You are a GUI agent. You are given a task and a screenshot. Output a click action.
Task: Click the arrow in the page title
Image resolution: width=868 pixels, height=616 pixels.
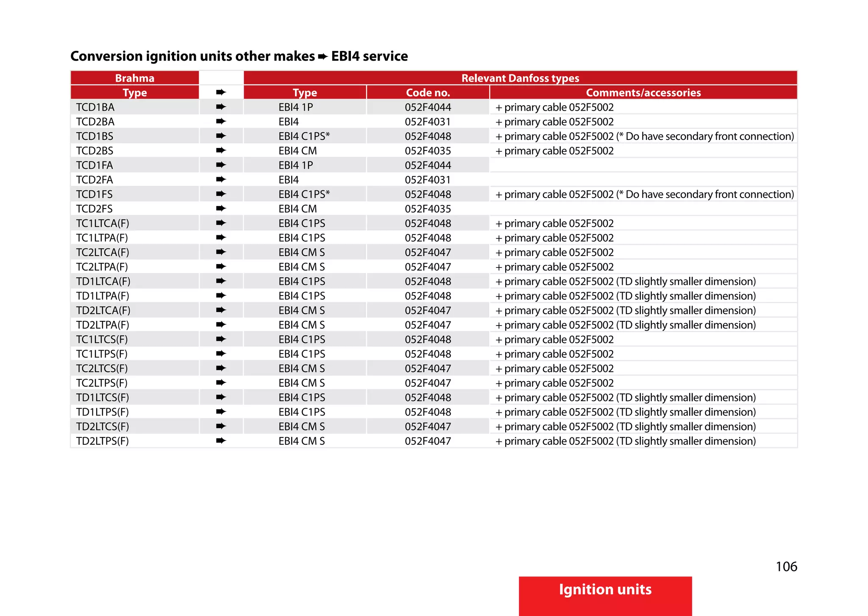click(323, 57)
